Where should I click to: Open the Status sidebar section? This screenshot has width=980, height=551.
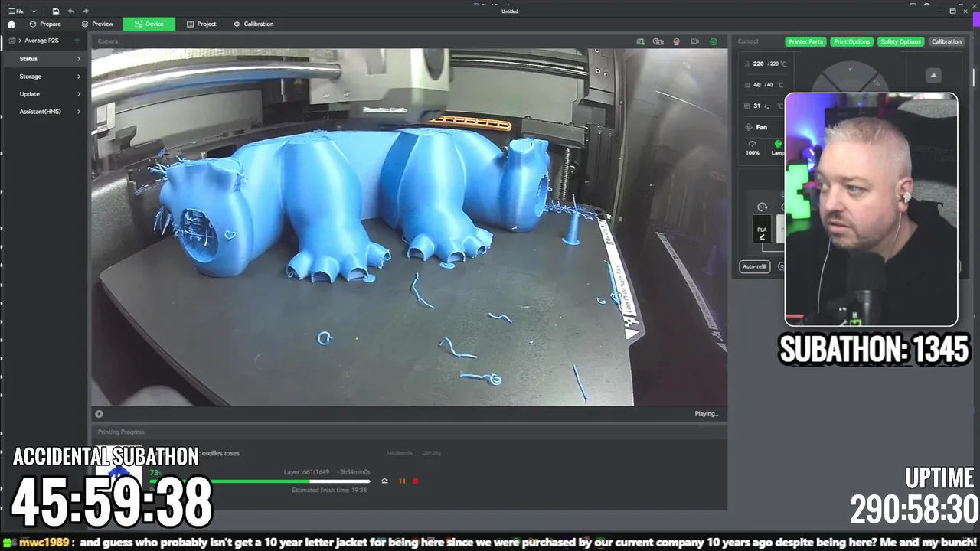tap(46, 59)
